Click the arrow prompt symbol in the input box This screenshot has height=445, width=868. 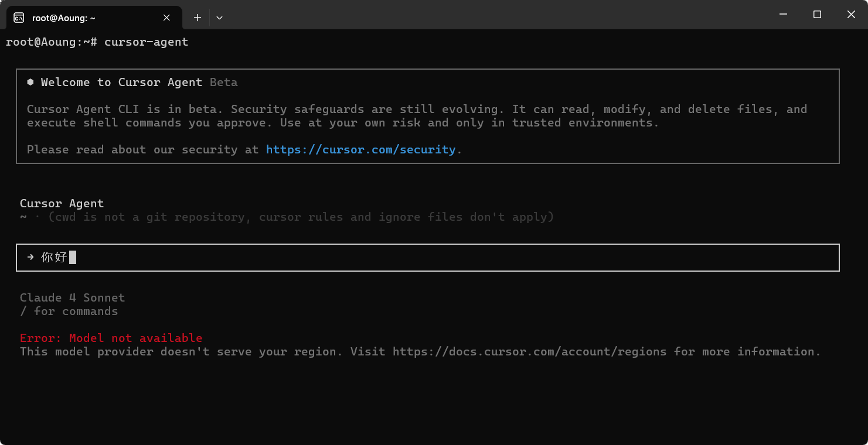(30, 257)
